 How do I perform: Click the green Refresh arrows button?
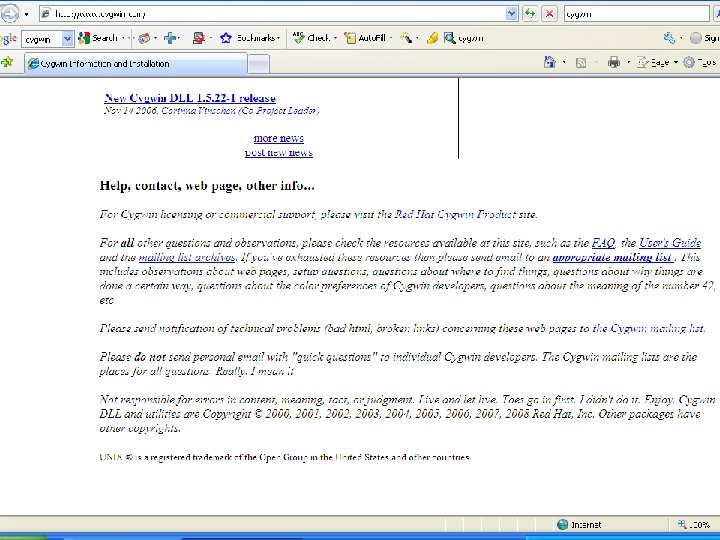[530, 14]
